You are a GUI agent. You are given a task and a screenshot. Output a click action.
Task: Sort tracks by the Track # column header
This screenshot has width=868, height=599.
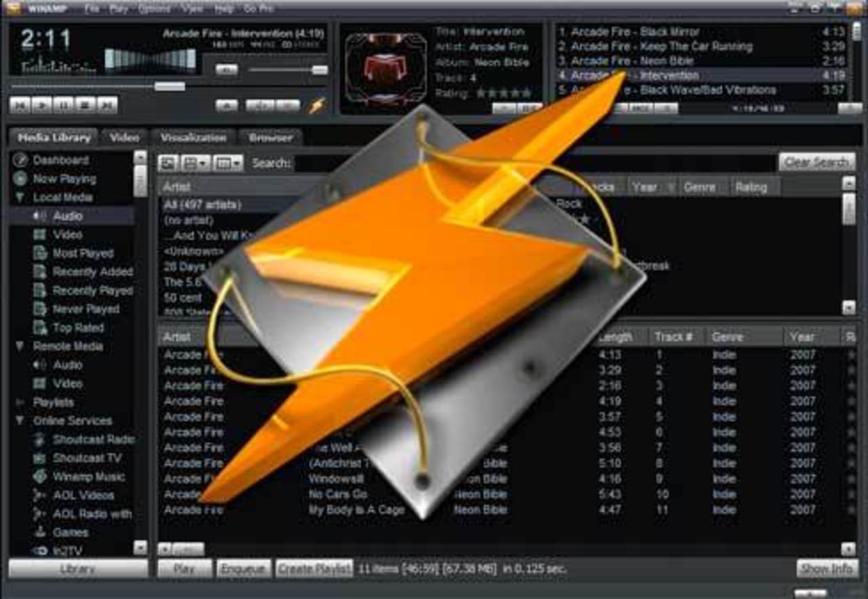click(x=675, y=337)
